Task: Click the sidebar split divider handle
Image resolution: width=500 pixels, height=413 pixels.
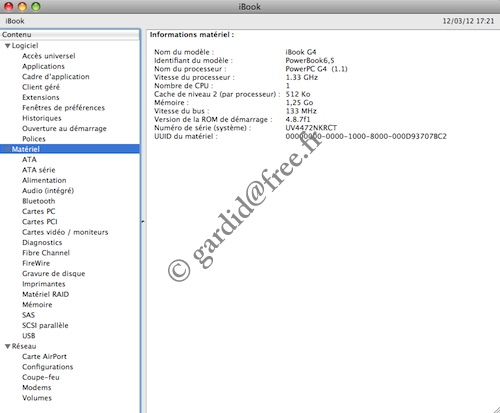Action: pos(143,221)
